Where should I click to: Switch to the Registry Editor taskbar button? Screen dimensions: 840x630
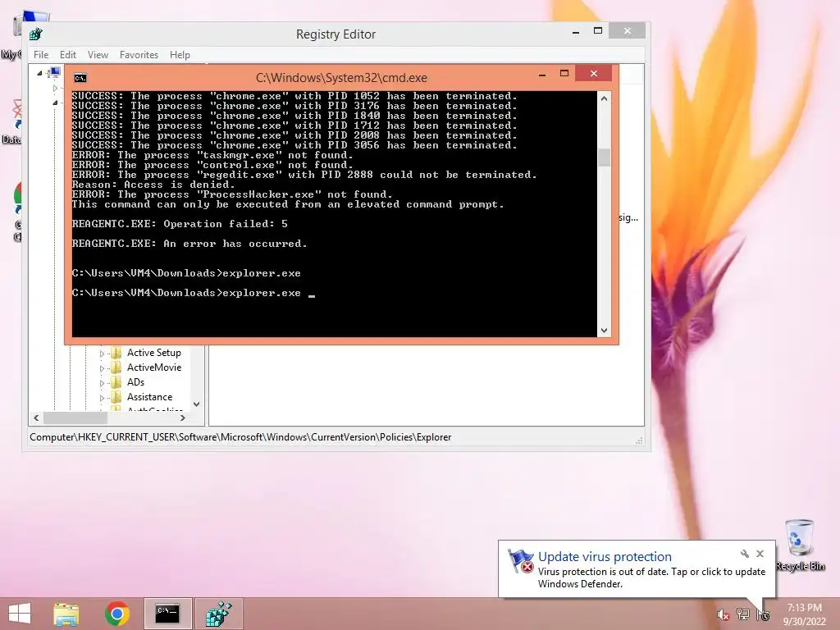(218, 614)
